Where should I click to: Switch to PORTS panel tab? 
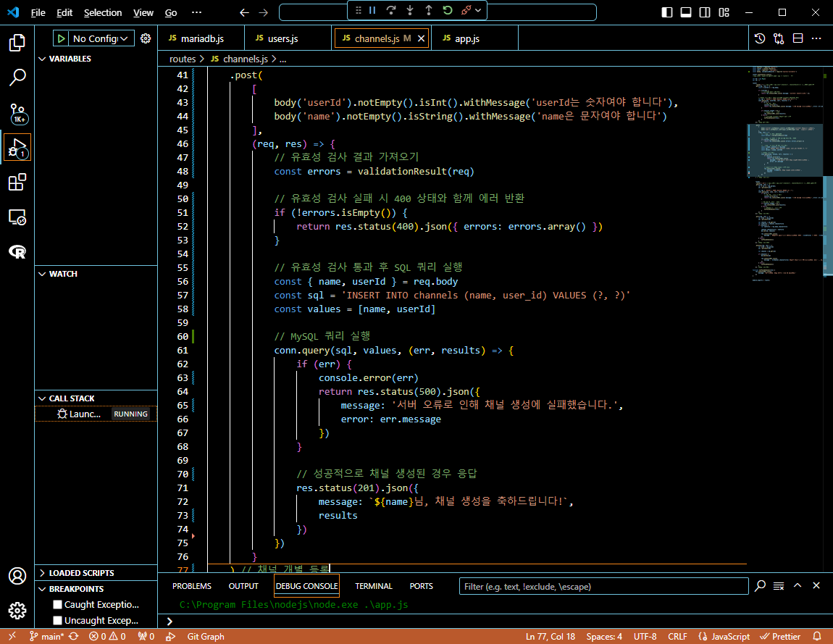[422, 586]
